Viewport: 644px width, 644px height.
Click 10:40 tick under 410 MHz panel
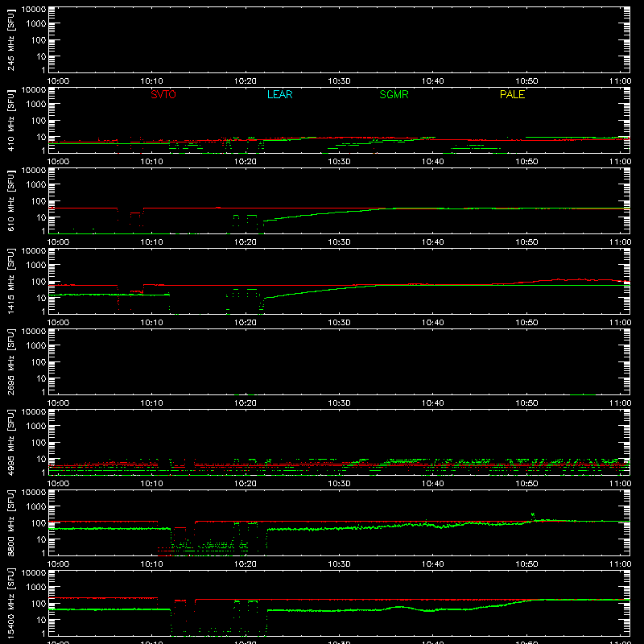coord(432,162)
